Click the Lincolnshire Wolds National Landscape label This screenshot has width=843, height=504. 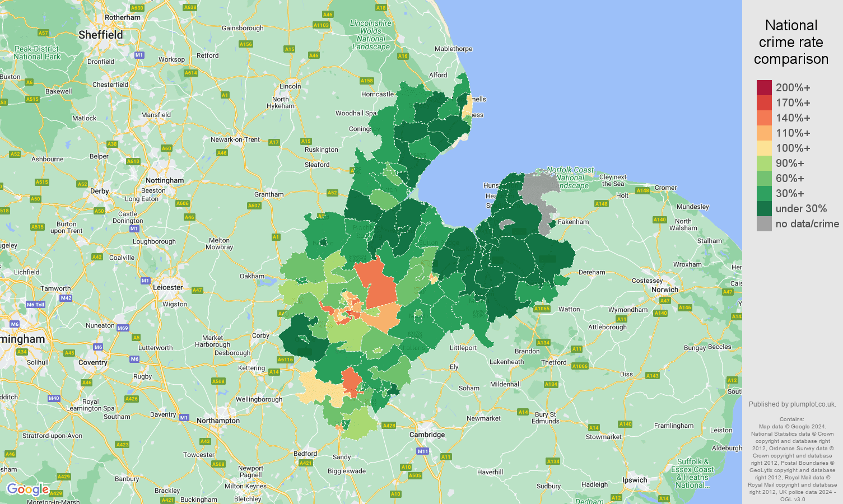point(371,35)
